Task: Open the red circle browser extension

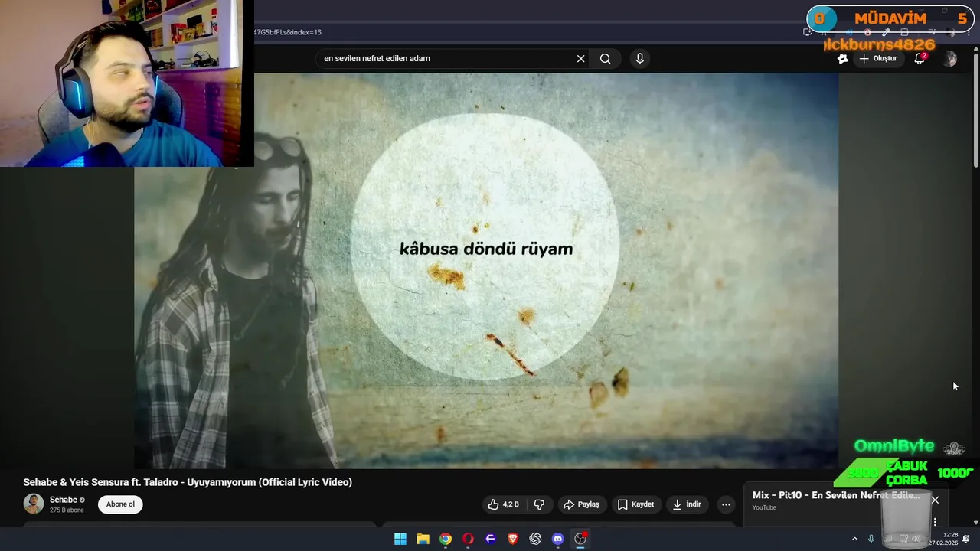Action: (867, 32)
